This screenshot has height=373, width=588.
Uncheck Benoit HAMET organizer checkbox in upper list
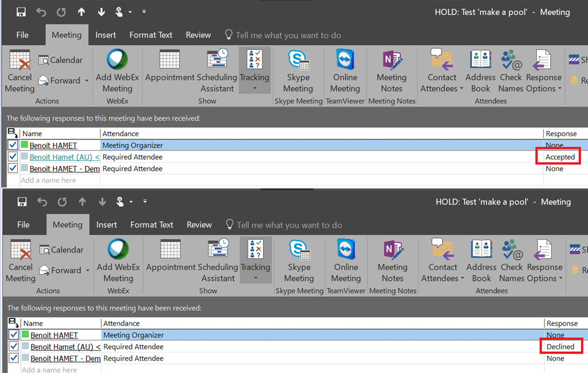click(x=13, y=145)
